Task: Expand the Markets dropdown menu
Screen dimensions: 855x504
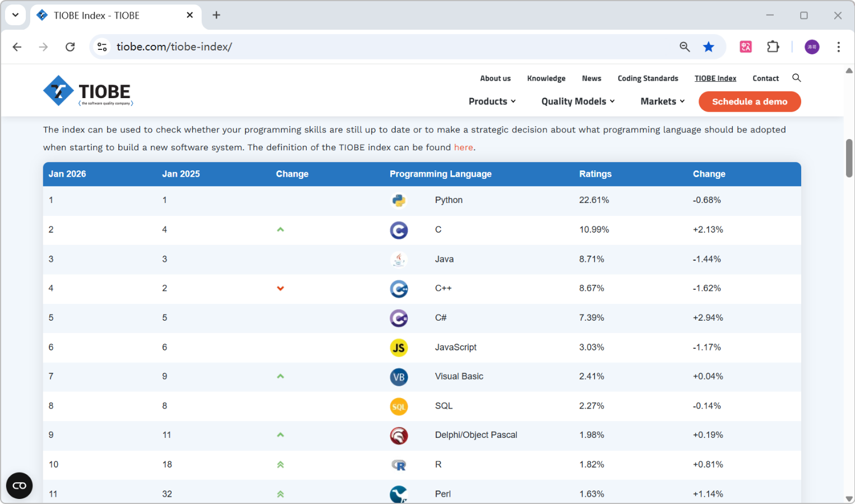Action: 663,101
